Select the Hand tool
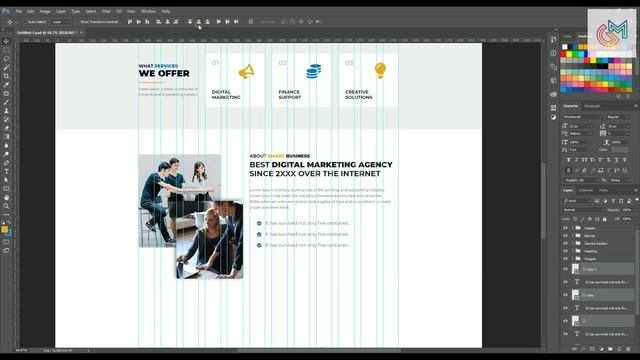The height and width of the screenshot is (360, 640). tap(6, 198)
